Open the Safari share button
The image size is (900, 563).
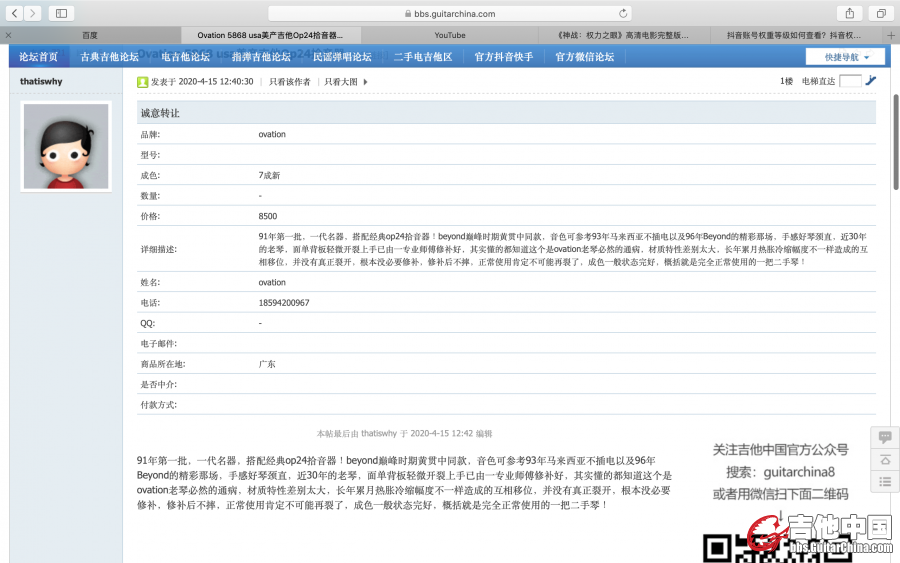pos(849,13)
